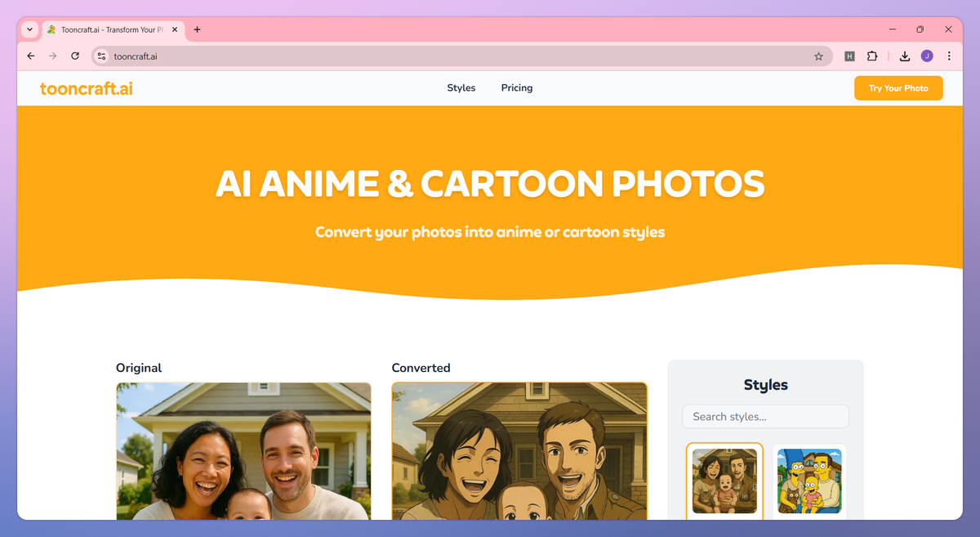Open the Styles nav link
Viewport: 980px width, 537px height.
click(461, 87)
